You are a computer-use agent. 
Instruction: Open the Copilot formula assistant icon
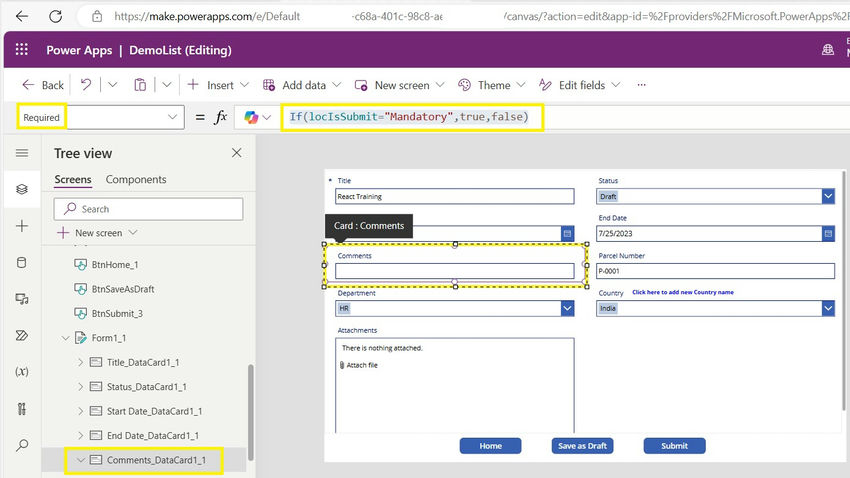pyautogui.click(x=251, y=117)
